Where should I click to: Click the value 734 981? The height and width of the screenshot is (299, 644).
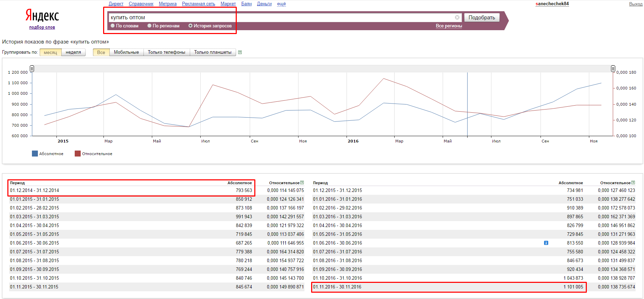pyautogui.click(x=575, y=190)
